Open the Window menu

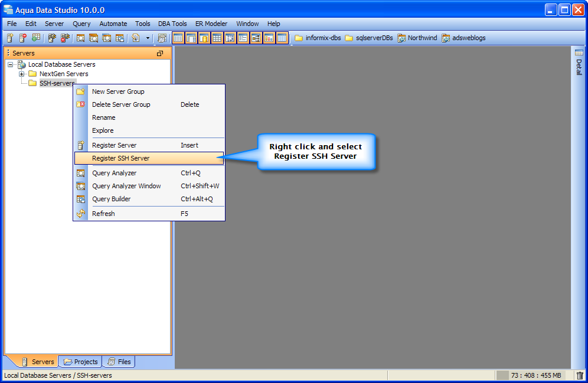[x=247, y=24]
